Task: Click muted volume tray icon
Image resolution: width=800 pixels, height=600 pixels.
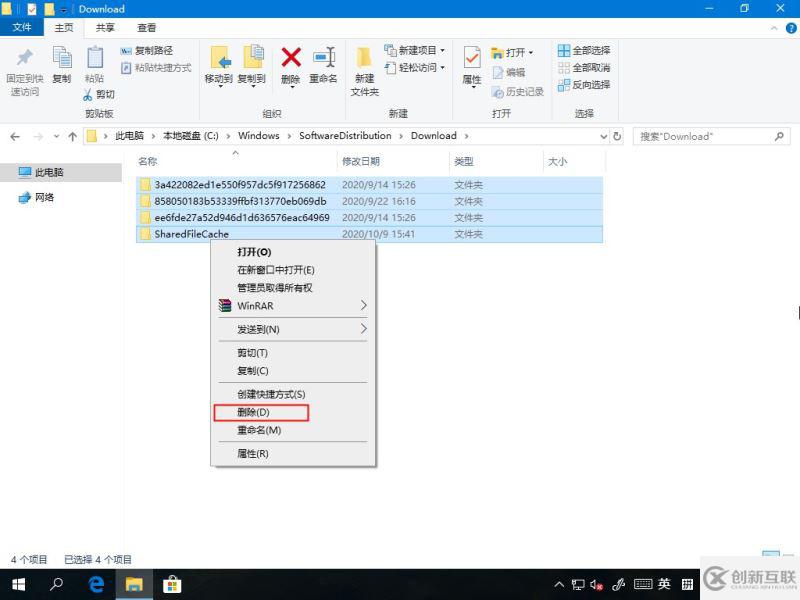Action: (x=596, y=585)
